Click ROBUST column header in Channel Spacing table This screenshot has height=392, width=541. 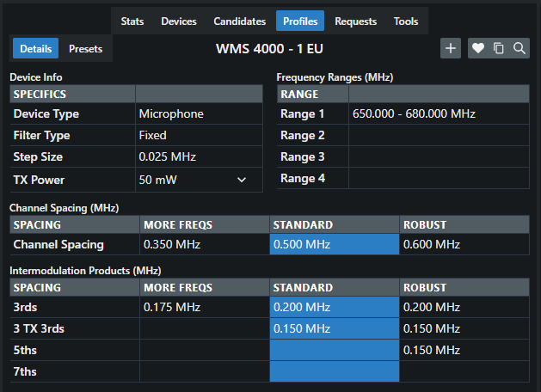(464, 224)
